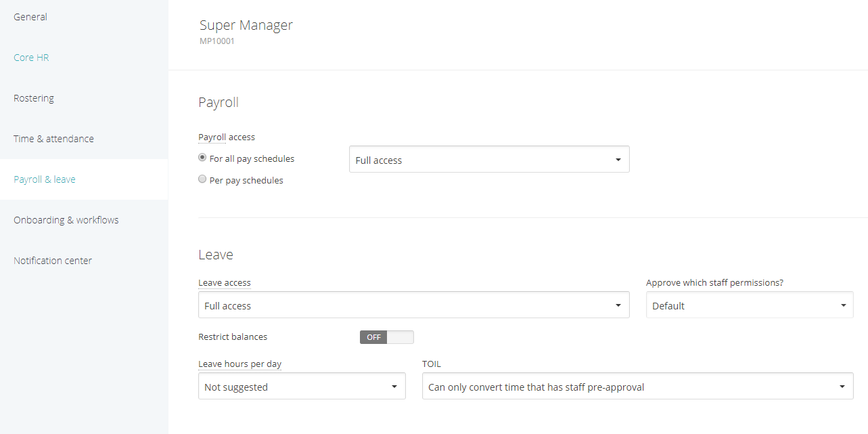Click Per pay schedules label text
This screenshot has width=868, height=434.
click(x=246, y=180)
